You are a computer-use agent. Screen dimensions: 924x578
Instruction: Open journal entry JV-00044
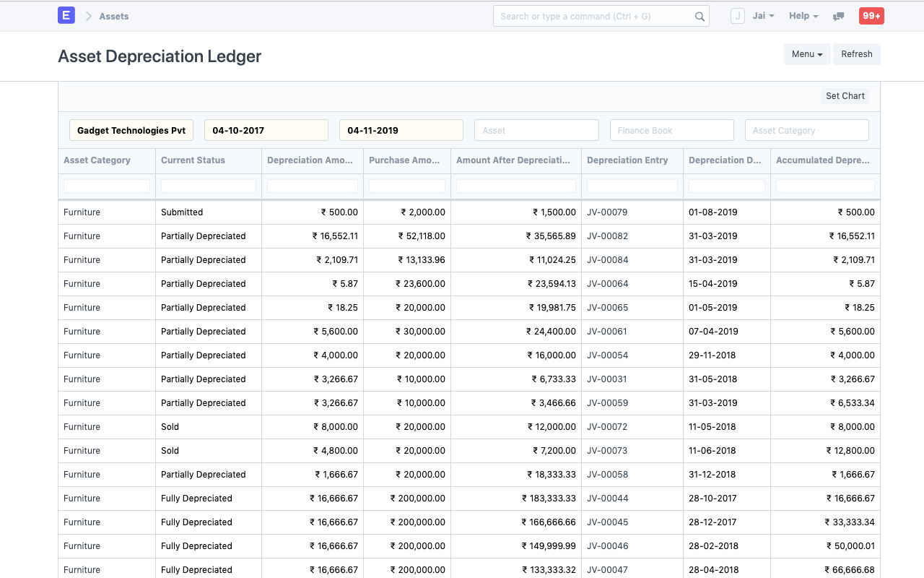point(606,498)
